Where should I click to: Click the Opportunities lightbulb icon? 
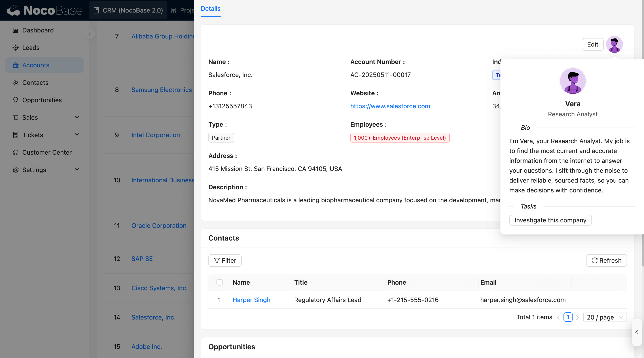pyautogui.click(x=15, y=100)
